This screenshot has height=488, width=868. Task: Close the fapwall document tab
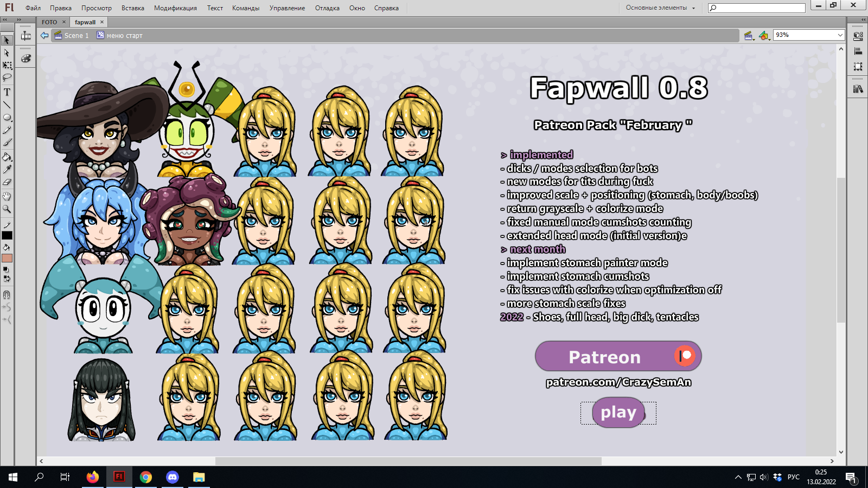[102, 22]
